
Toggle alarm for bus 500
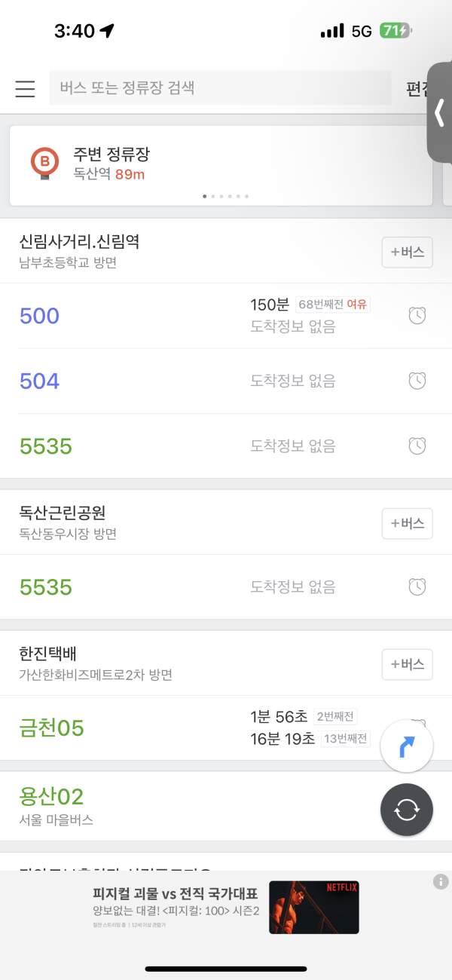click(x=417, y=316)
